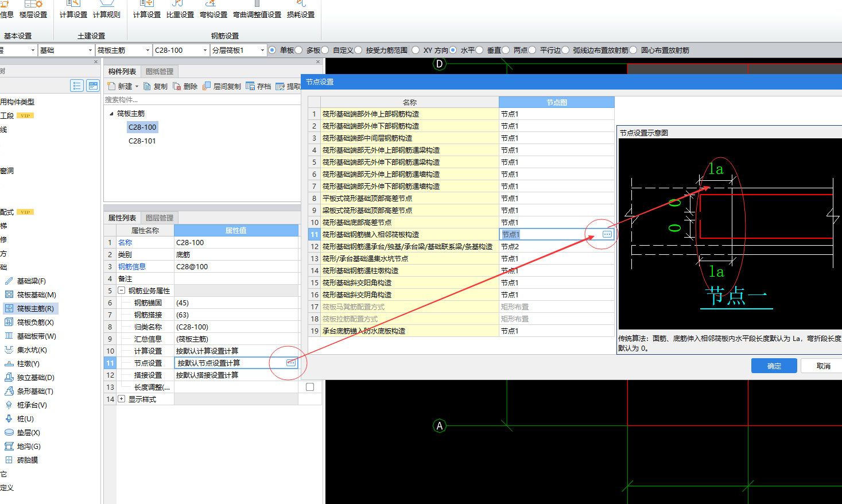Open 损耗设置 ribbon button
Screen dimensions: 842x504
pyautogui.click(x=301, y=10)
